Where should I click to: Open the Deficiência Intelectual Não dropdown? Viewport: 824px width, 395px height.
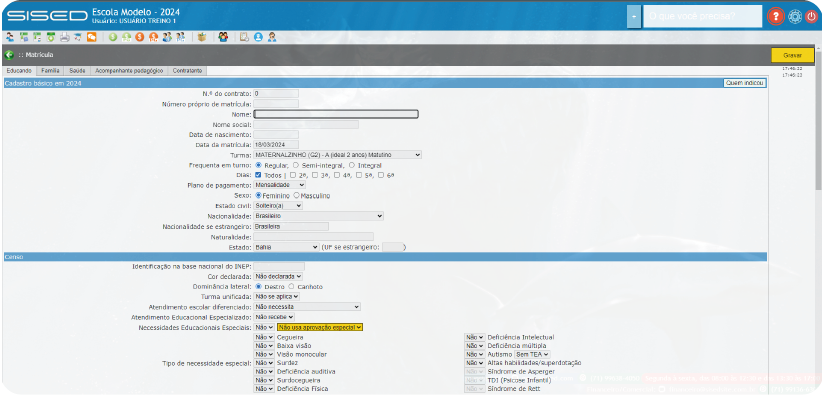click(474, 337)
